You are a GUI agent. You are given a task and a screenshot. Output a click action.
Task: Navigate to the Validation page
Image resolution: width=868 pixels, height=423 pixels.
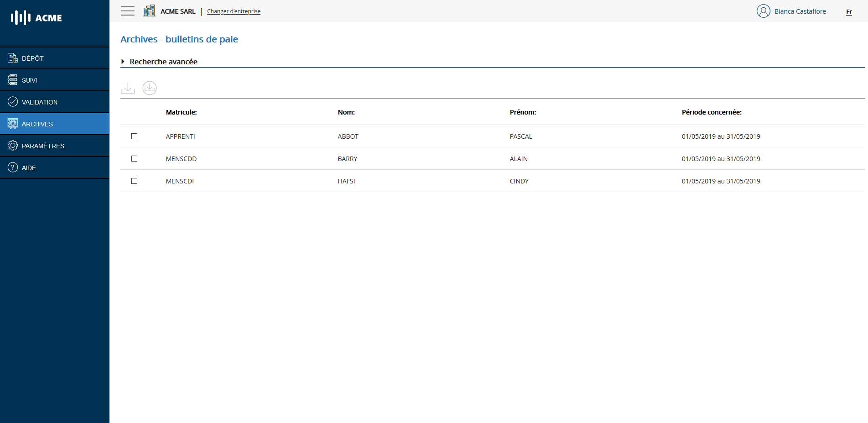40,102
